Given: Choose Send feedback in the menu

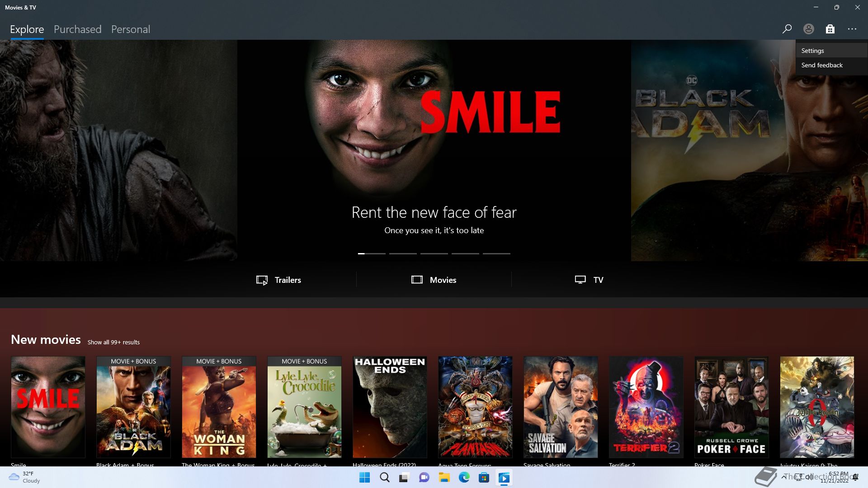Looking at the screenshot, I should [x=831, y=65].
